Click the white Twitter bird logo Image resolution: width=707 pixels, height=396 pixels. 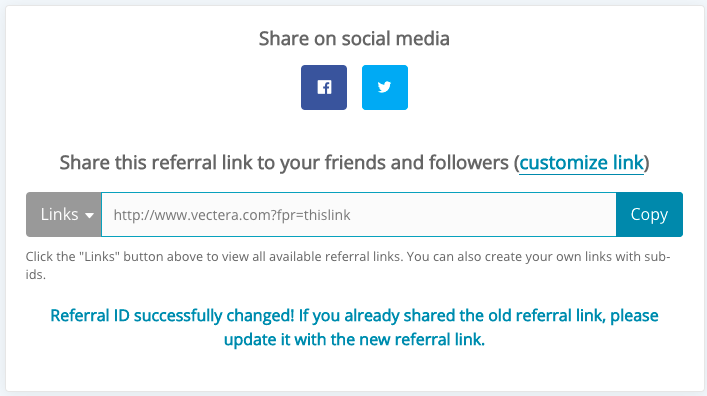(385, 87)
